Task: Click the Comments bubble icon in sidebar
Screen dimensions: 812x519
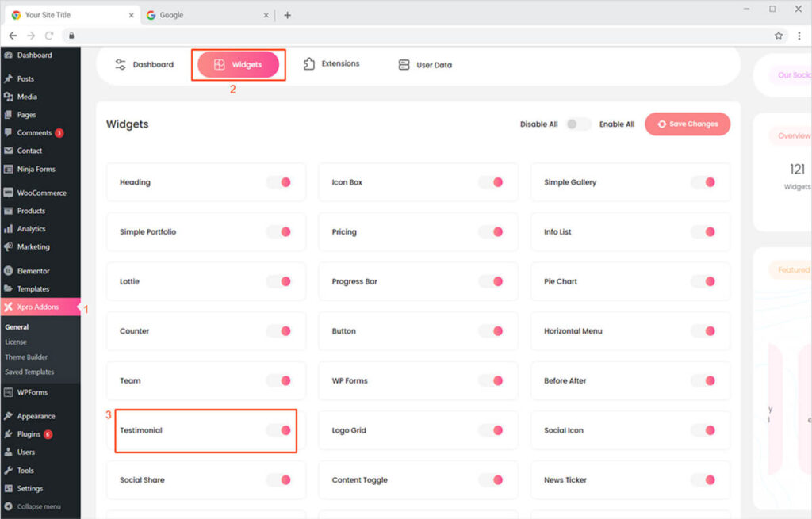Action: tap(9, 133)
